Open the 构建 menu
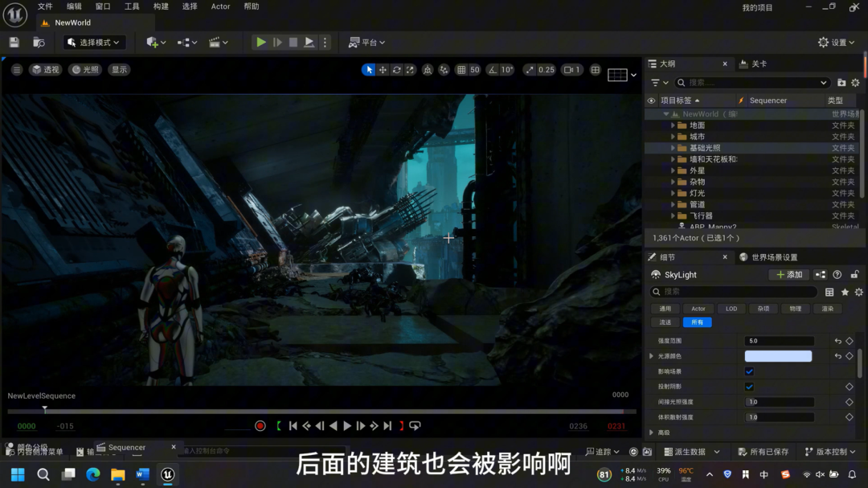This screenshot has width=868, height=488. [x=161, y=6]
